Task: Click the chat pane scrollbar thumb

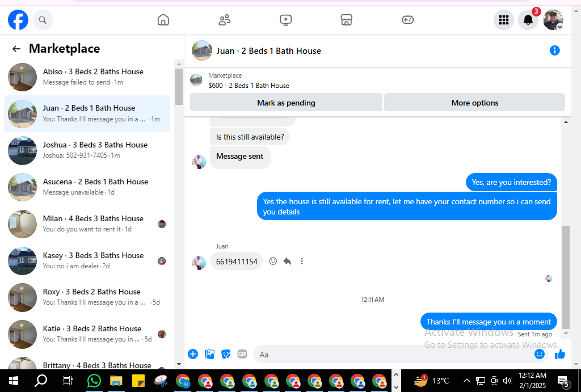Action: point(566,277)
